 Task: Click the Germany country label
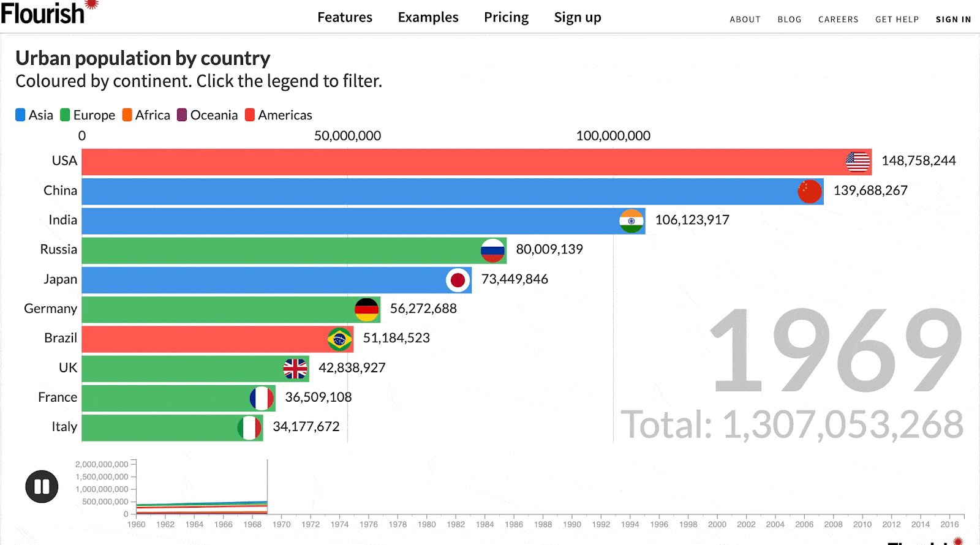50,309
